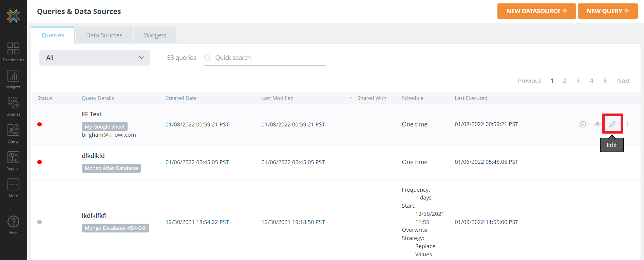Click the New Datasource button
The image size is (644, 260).
(536, 11)
